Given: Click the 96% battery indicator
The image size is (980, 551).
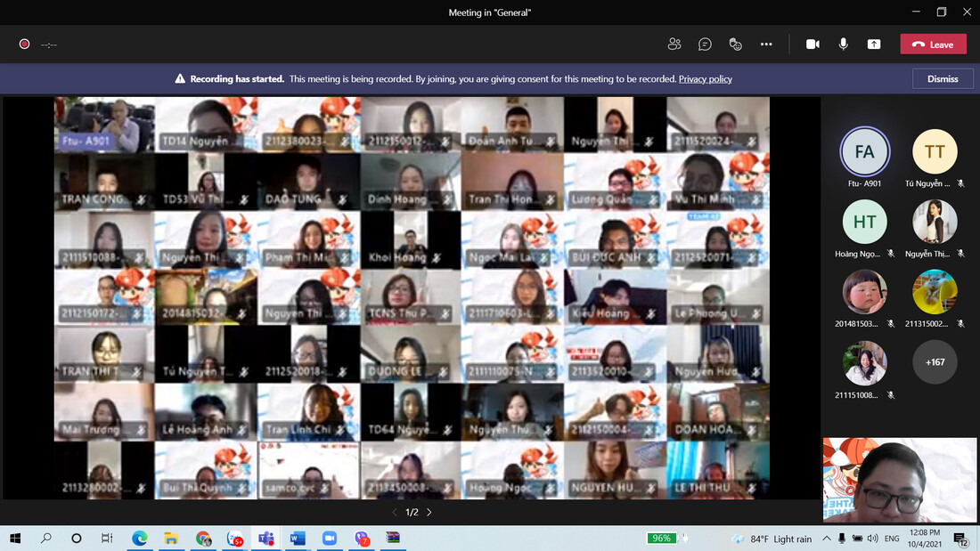Looking at the screenshot, I should [662, 538].
